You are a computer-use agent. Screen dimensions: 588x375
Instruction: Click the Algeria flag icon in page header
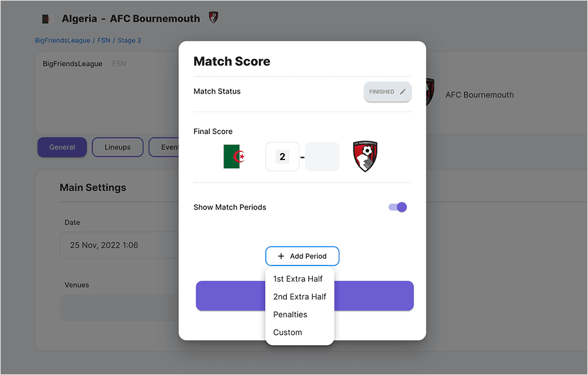(x=46, y=19)
